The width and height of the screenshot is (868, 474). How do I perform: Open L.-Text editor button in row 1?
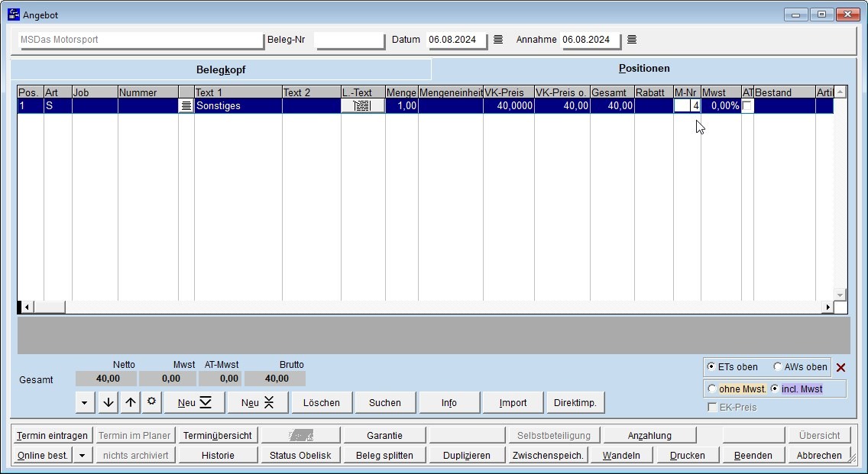[x=363, y=105]
